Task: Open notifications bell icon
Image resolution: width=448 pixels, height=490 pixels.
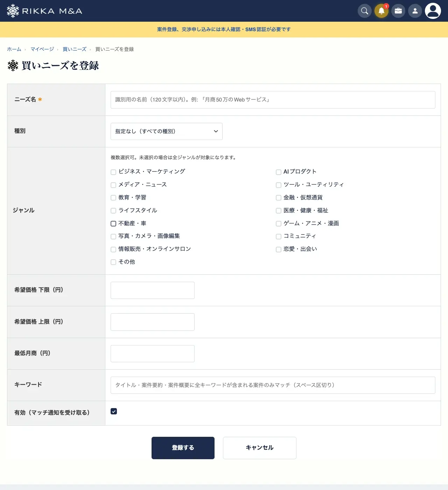Action: [381, 11]
